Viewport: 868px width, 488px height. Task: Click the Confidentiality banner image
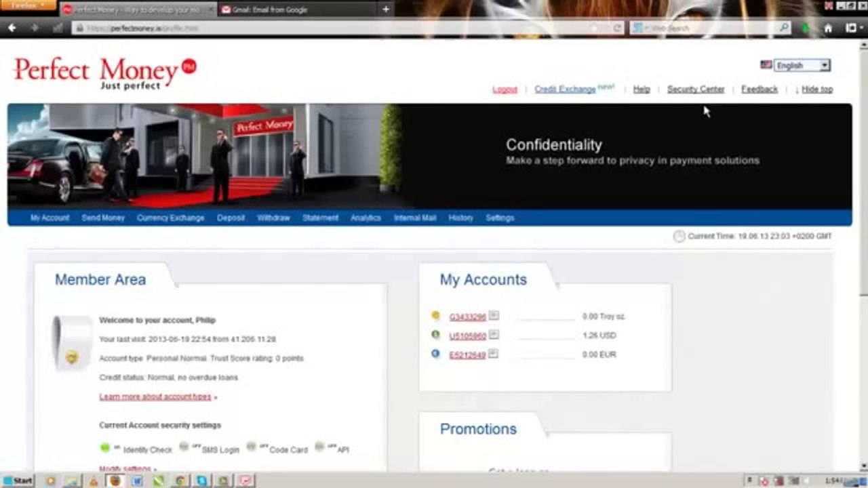click(429, 156)
